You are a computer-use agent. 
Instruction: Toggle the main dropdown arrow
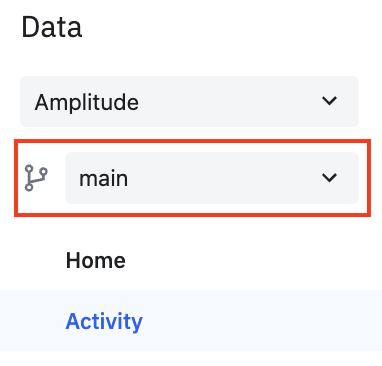pos(329,177)
